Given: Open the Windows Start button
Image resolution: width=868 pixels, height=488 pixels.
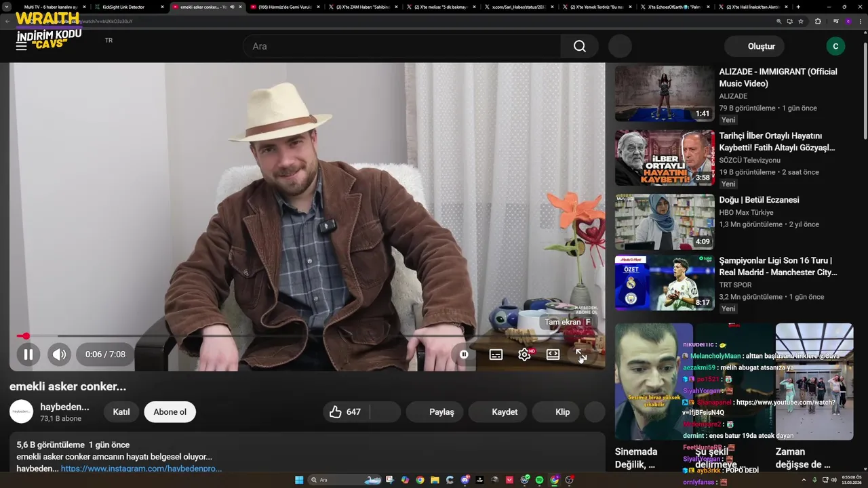Looking at the screenshot, I should (299, 480).
